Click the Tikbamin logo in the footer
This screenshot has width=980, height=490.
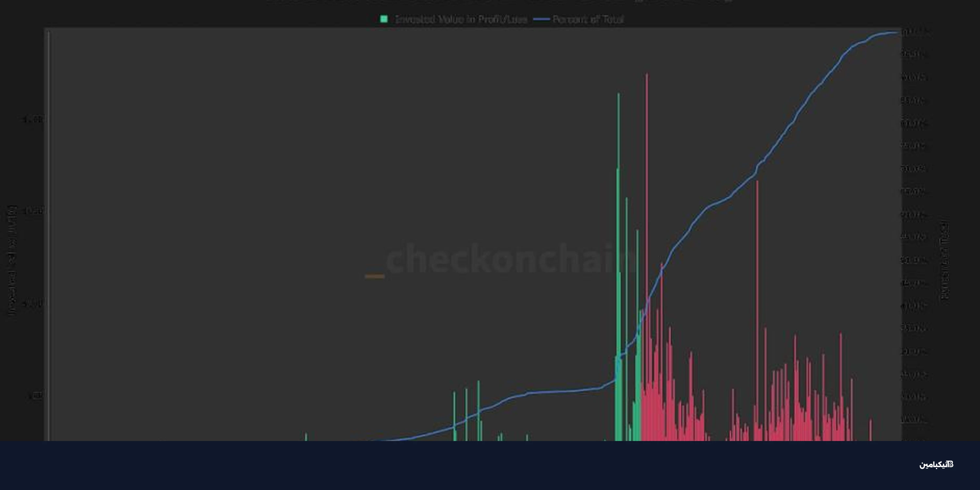(x=936, y=465)
